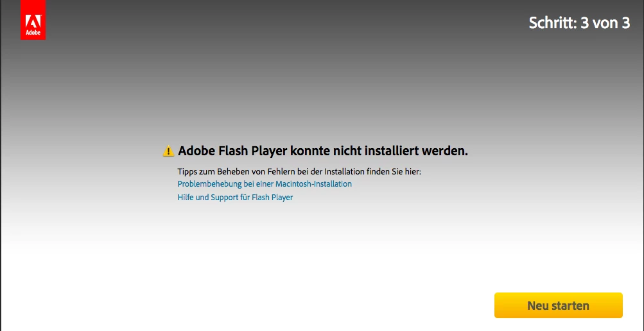Select the word 'Macintosh-Installation' in the first link

coord(313,183)
